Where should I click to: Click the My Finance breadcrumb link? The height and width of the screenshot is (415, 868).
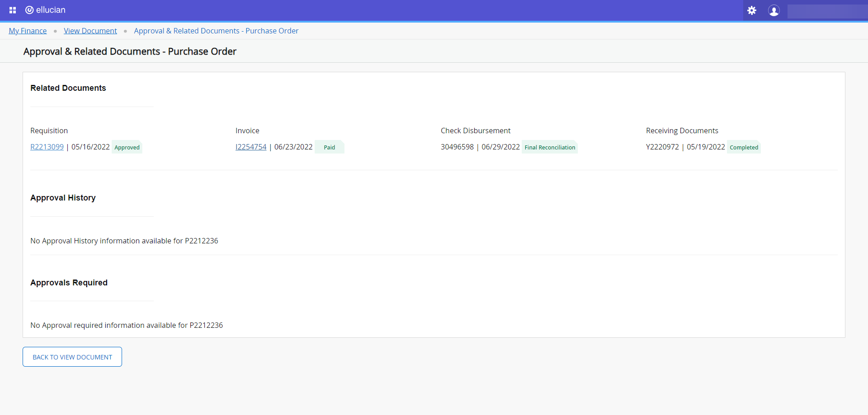(28, 31)
